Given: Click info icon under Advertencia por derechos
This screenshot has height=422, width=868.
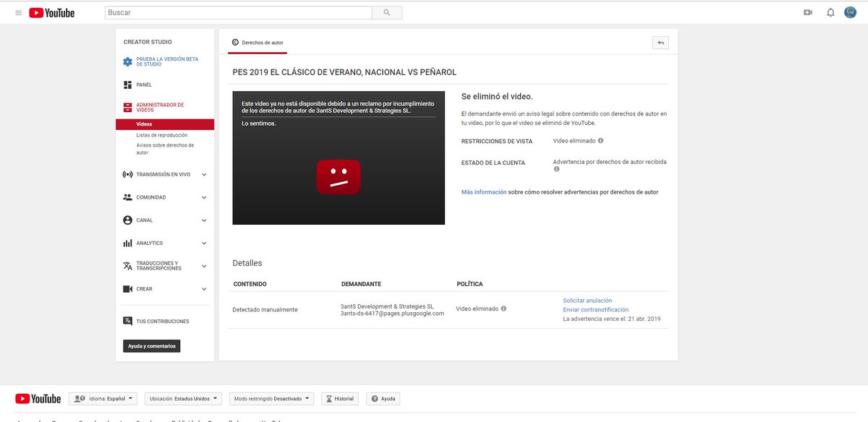Looking at the screenshot, I should tap(556, 169).
